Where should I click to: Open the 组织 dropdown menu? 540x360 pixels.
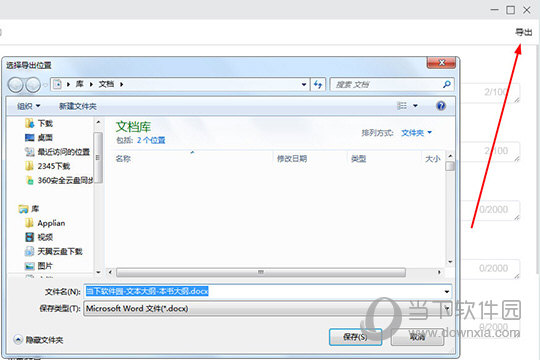(x=29, y=106)
